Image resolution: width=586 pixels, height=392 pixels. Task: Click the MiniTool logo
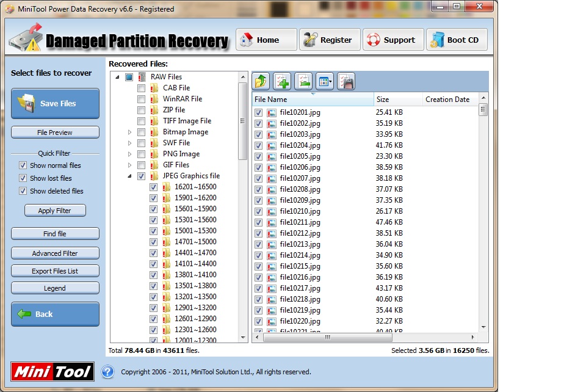click(x=52, y=371)
